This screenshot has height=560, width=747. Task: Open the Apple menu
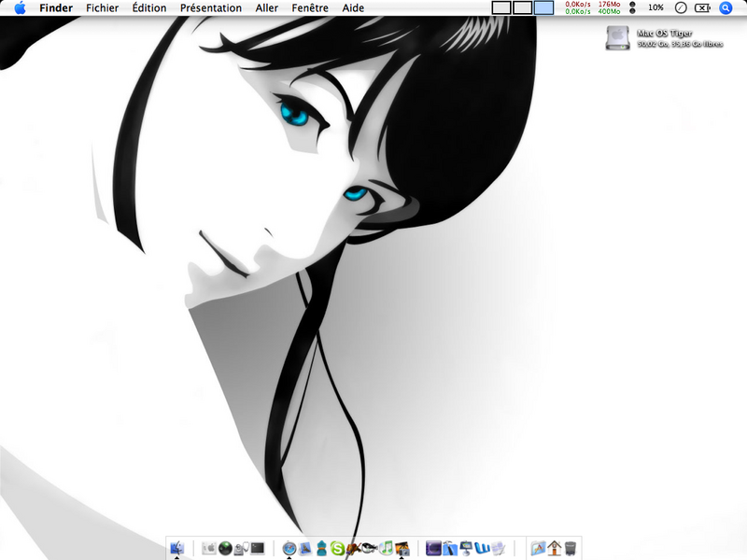click(20, 7)
